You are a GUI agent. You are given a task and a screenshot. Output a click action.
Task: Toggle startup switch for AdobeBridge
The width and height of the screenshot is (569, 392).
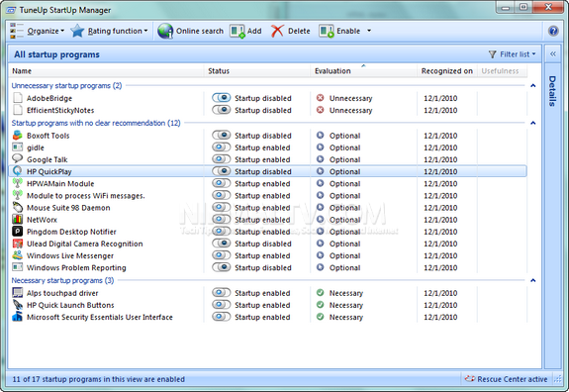tap(222, 98)
